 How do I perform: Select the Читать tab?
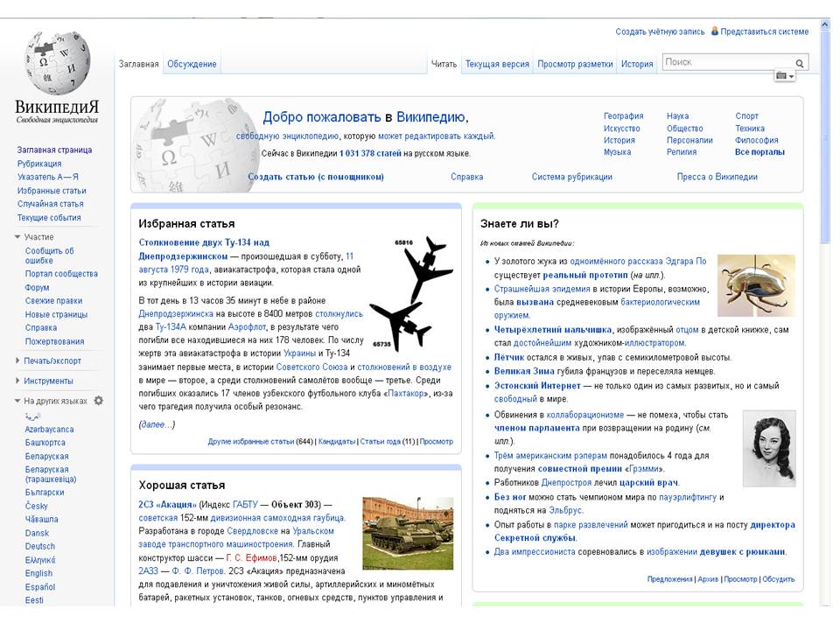pyautogui.click(x=444, y=64)
